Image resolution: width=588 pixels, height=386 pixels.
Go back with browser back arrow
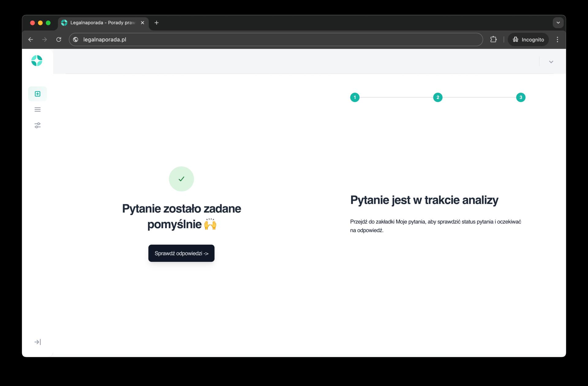pyautogui.click(x=31, y=39)
